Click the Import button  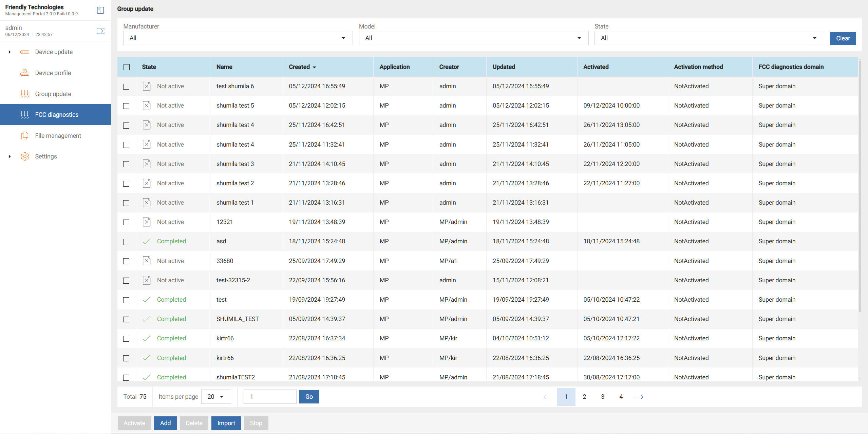(226, 423)
